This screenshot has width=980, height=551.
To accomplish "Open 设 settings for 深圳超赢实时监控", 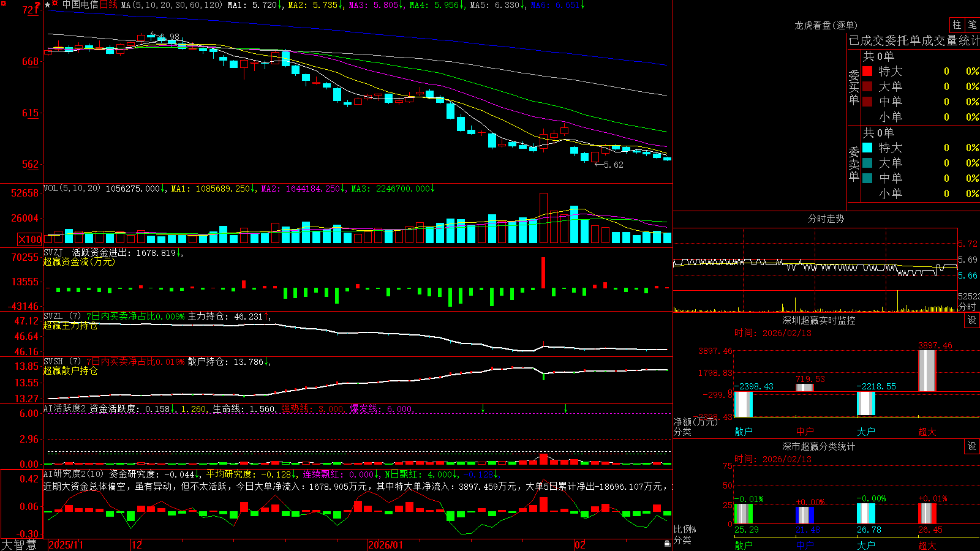I will coord(972,320).
